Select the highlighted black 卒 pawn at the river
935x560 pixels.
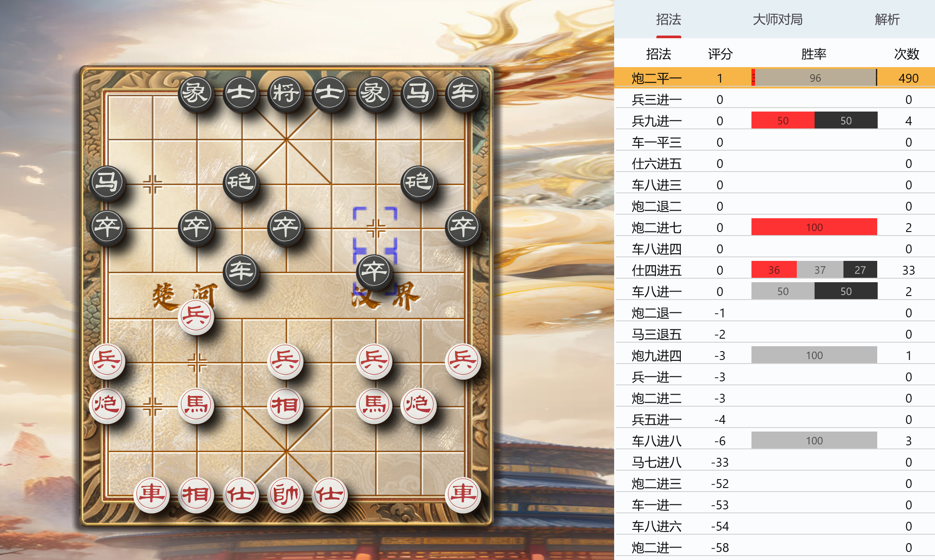(374, 271)
